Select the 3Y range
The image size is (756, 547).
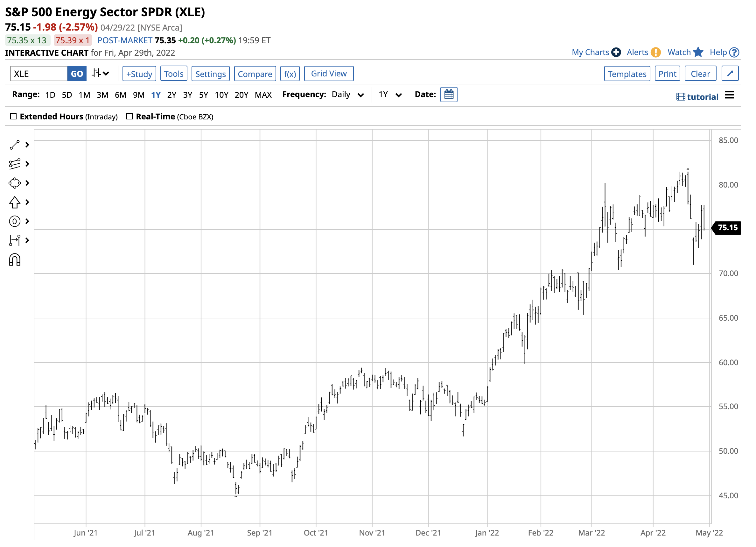pyautogui.click(x=188, y=96)
